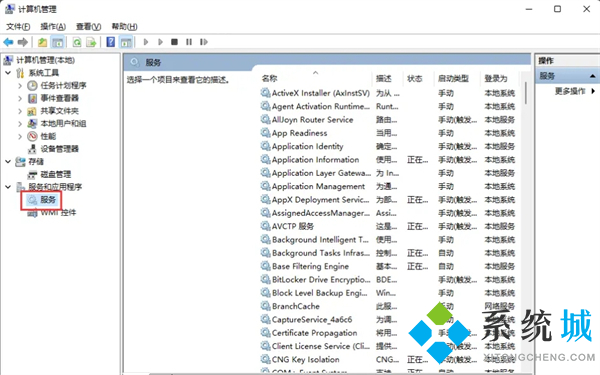The height and width of the screenshot is (375, 600).
Task: Click the Stop Service square icon
Action: pos(174,42)
